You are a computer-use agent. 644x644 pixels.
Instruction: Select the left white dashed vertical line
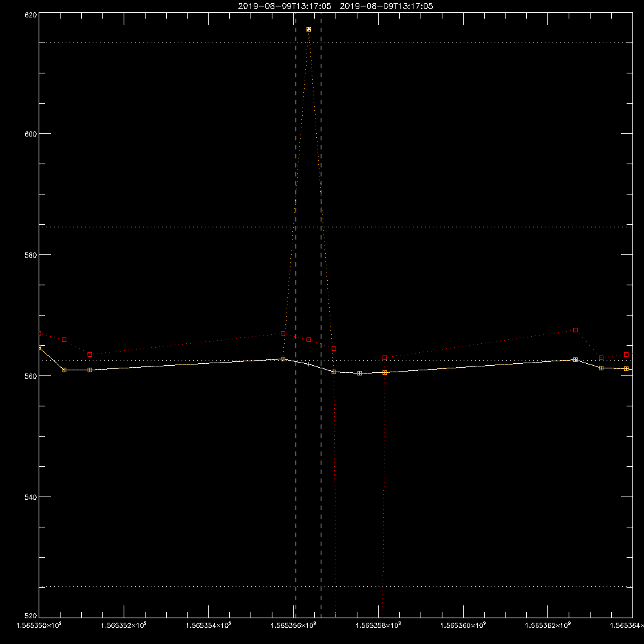pyautogui.click(x=296, y=315)
